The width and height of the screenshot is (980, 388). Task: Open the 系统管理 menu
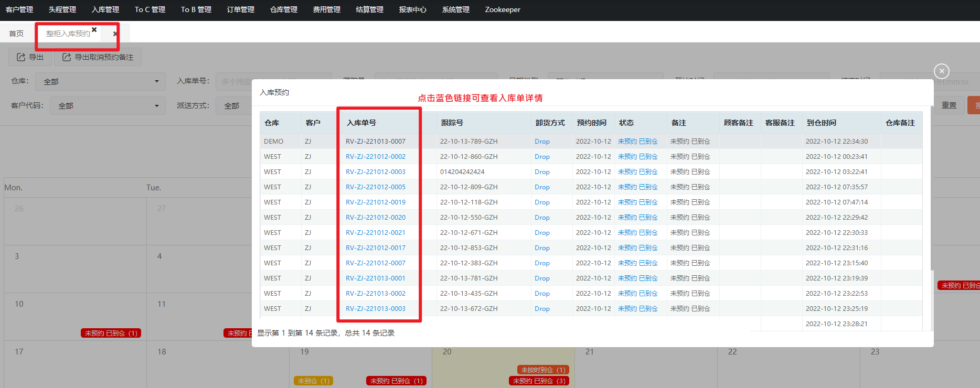[456, 9]
